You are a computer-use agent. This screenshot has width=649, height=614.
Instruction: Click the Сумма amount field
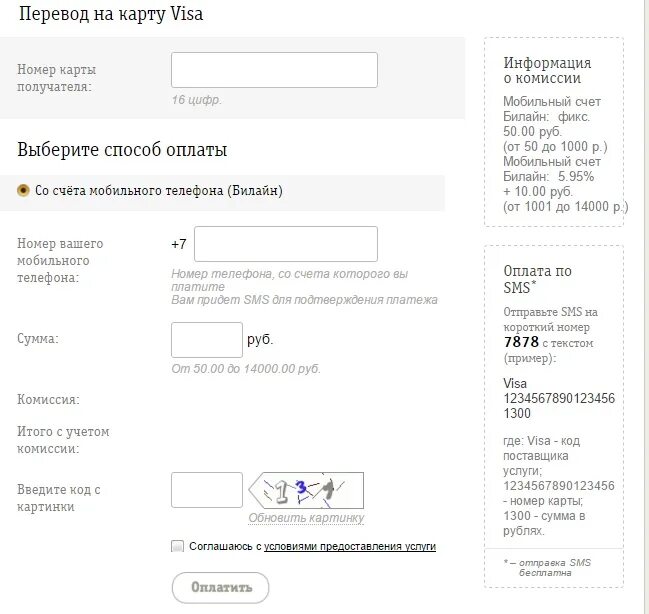tap(207, 340)
